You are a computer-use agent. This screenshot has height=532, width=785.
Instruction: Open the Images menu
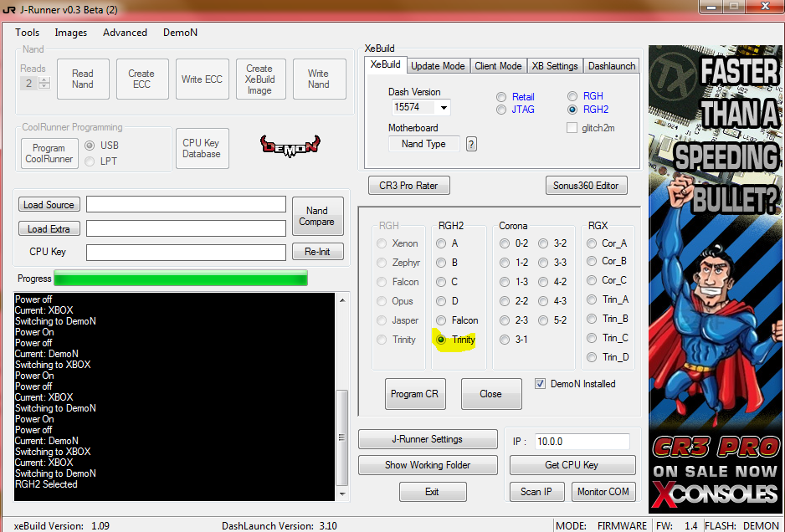coord(70,33)
